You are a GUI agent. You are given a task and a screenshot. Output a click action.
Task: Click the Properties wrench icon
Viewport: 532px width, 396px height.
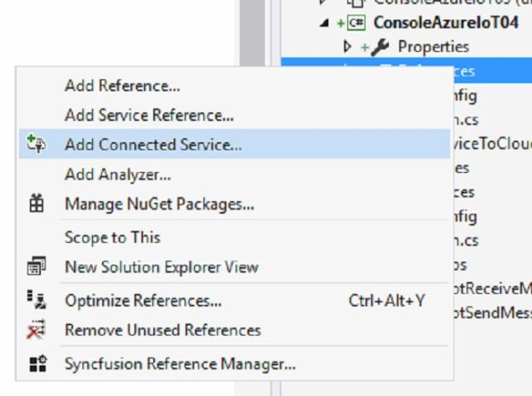click(x=380, y=46)
